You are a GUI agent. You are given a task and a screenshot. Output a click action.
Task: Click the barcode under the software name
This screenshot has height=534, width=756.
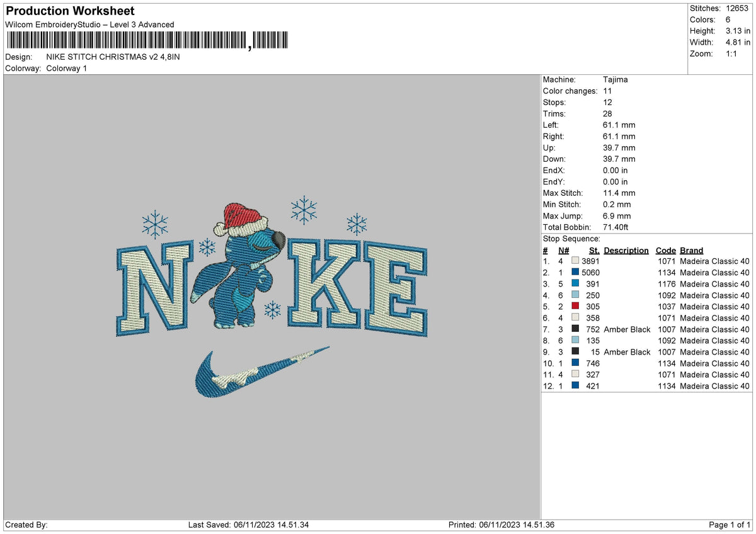pyautogui.click(x=148, y=41)
